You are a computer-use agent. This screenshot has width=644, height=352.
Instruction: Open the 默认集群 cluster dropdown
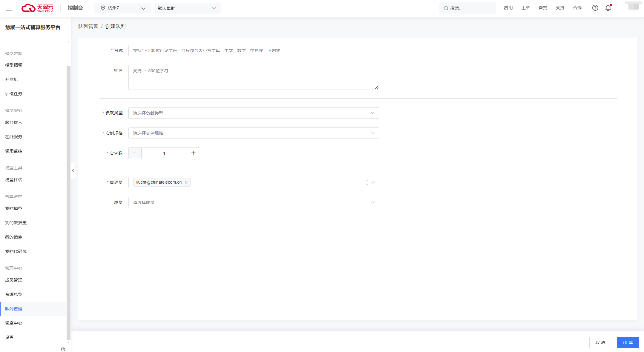tap(187, 8)
